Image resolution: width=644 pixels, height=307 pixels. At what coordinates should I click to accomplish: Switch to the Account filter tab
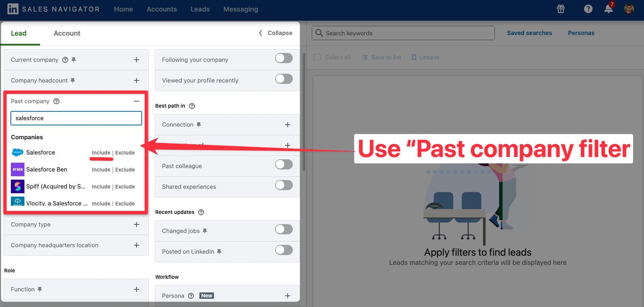coord(67,33)
